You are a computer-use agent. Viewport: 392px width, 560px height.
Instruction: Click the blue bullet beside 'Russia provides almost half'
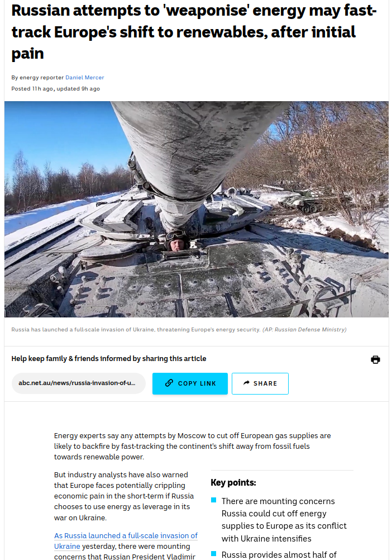[214, 553]
